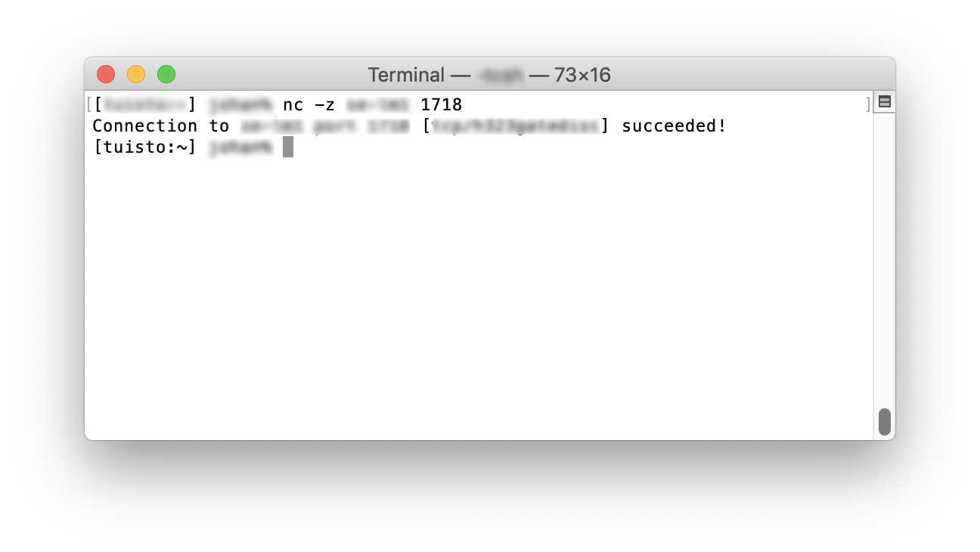Click the blurred protocol text inside square brackets
This screenshot has height=552, width=980.
coord(515,126)
